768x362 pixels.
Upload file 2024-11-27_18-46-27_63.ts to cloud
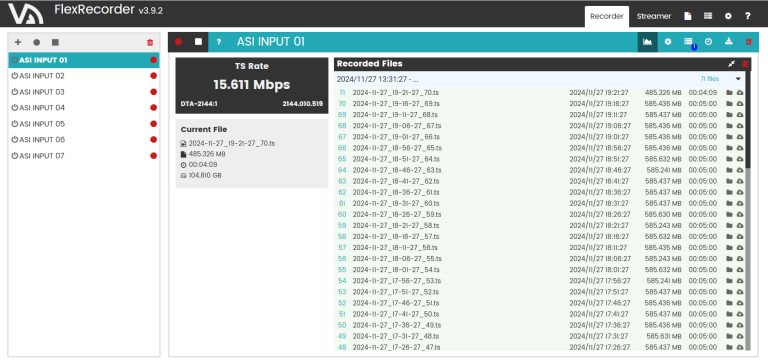click(740, 170)
